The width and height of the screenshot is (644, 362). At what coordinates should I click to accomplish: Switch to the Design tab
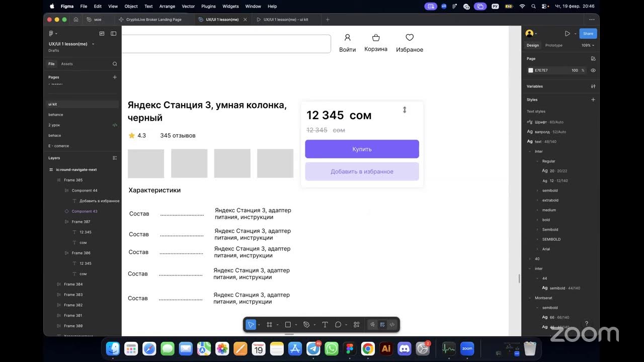point(533,45)
